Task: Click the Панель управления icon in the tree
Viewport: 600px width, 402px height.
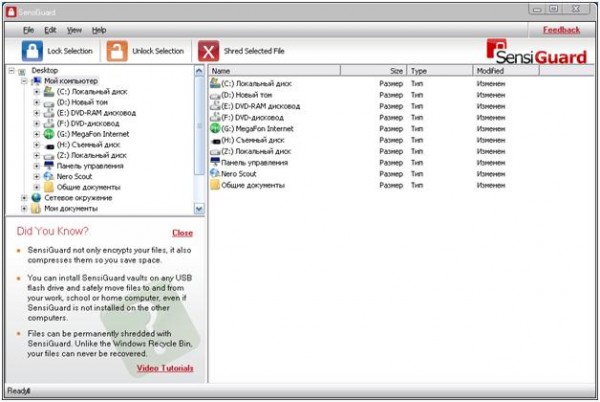Action: [x=49, y=166]
